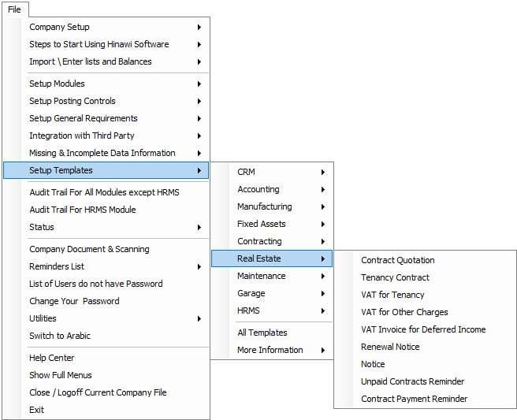
Task: Open the Accounting templates submenu
Action: tap(272, 189)
